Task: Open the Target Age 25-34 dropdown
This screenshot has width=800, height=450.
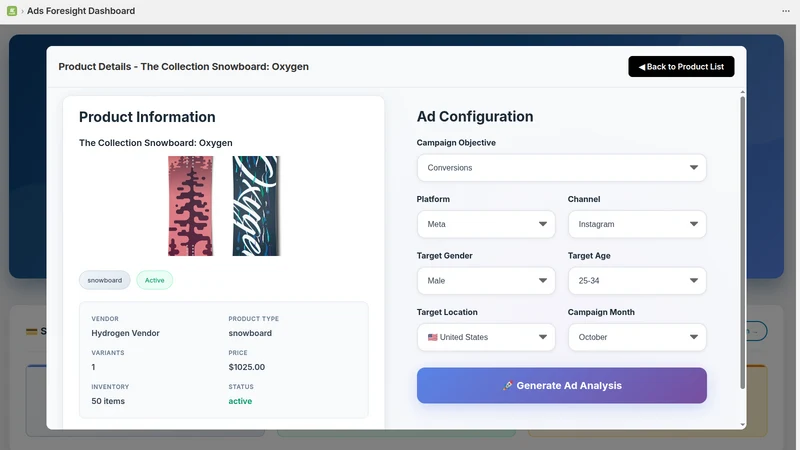Action: click(x=637, y=281)
